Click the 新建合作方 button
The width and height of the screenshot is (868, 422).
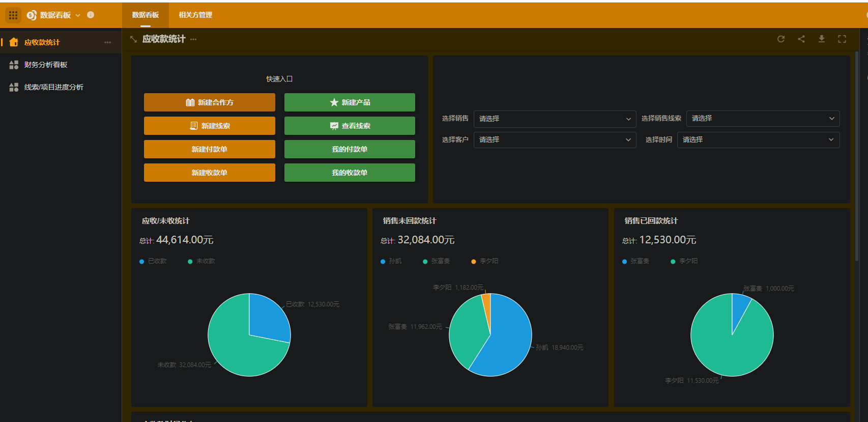[x=210, y=102]
